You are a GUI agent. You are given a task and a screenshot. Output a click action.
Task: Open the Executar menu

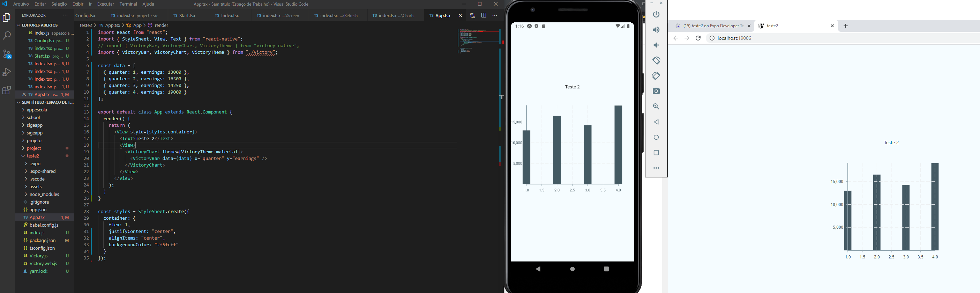[x=105, y=4]
